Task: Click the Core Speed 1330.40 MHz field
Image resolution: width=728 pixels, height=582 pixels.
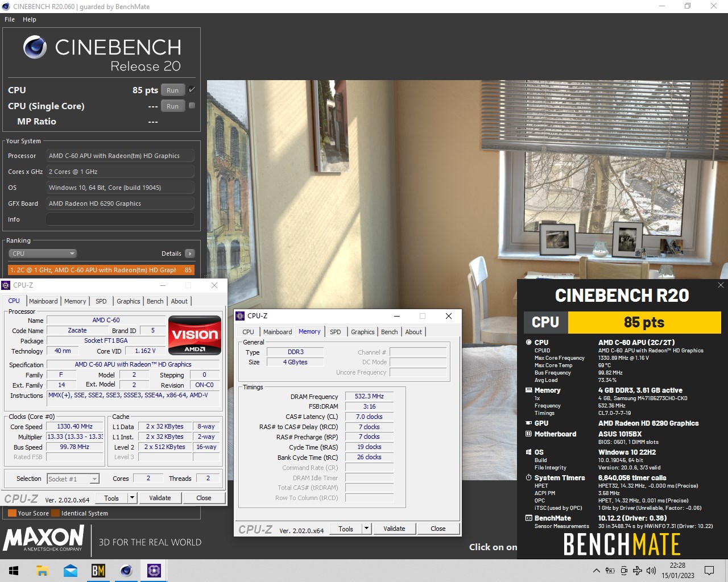Action: [75, 426]
